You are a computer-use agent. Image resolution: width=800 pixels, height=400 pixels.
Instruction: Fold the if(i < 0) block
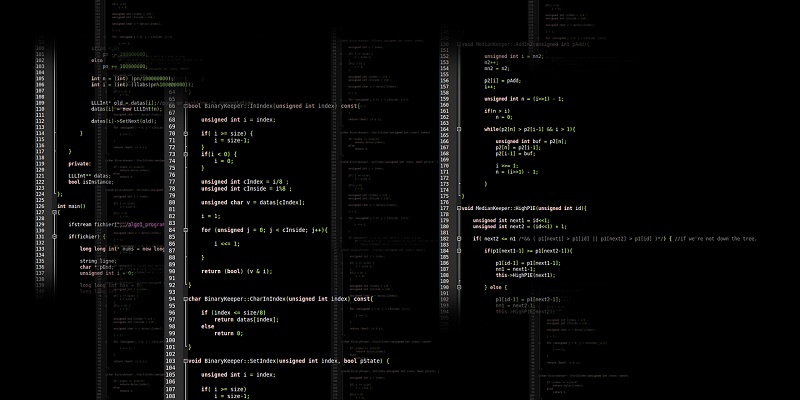pyautogui.click(x=186, y=154)
